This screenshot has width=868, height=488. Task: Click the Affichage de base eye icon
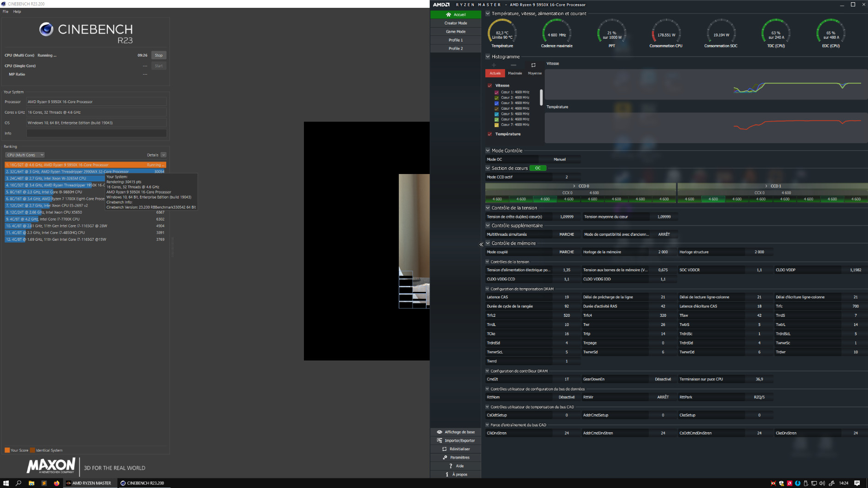tap(439, 432)
